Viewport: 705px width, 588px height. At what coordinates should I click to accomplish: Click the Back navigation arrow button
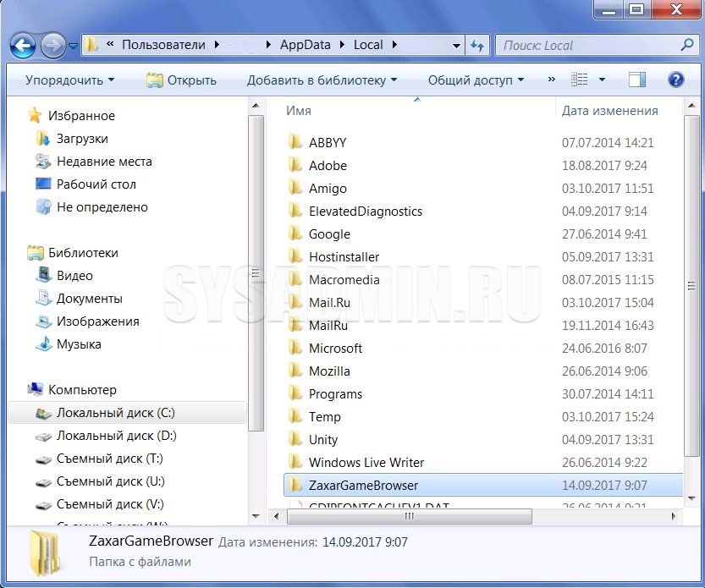tap(23, 45)
